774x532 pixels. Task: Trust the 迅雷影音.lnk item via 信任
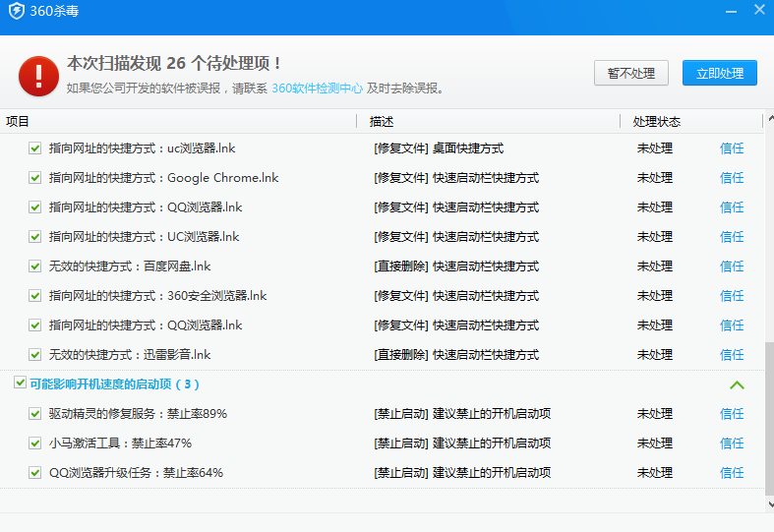[732, 355]
